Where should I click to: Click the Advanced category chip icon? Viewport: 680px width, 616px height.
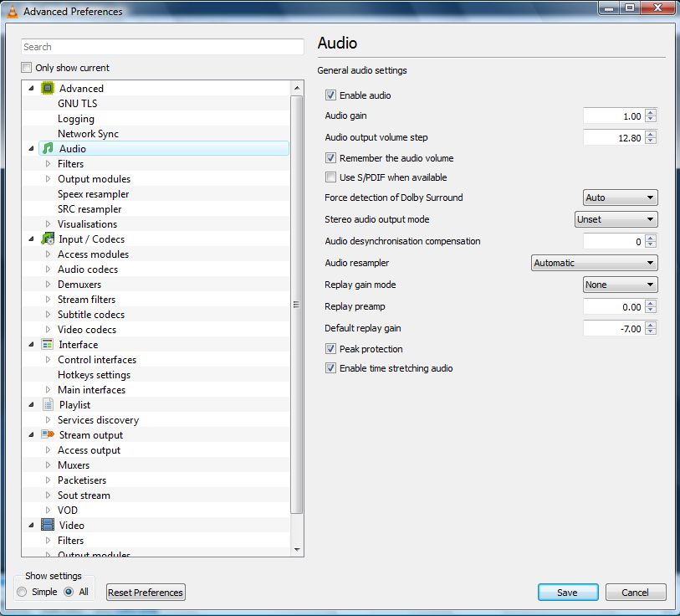pyautogui.click(x=48, y=88)
